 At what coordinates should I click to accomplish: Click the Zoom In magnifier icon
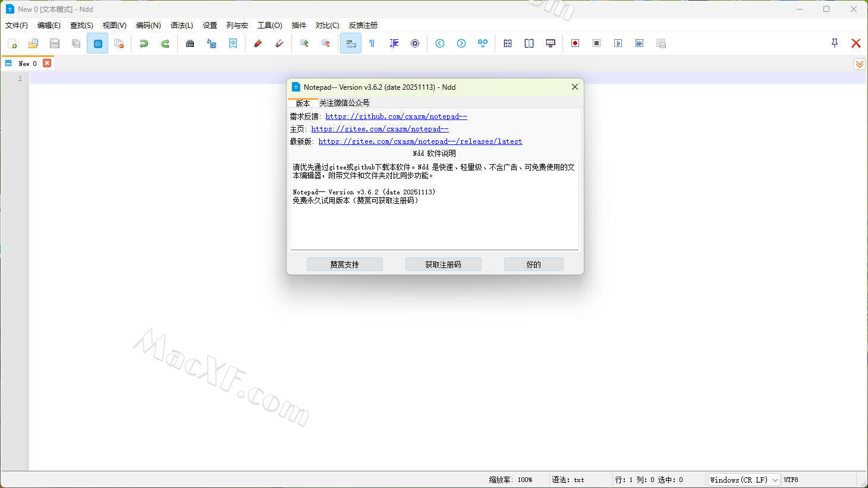[x=304, y=43]
